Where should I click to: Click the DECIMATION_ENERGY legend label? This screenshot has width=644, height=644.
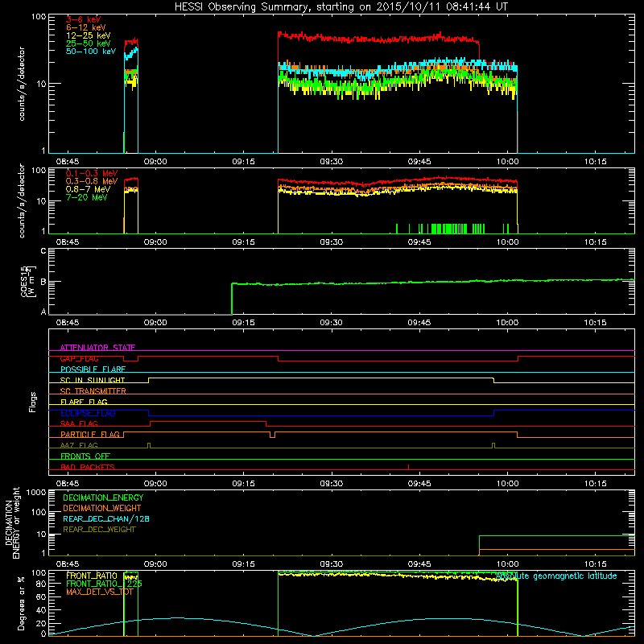(x=103, y=497)
